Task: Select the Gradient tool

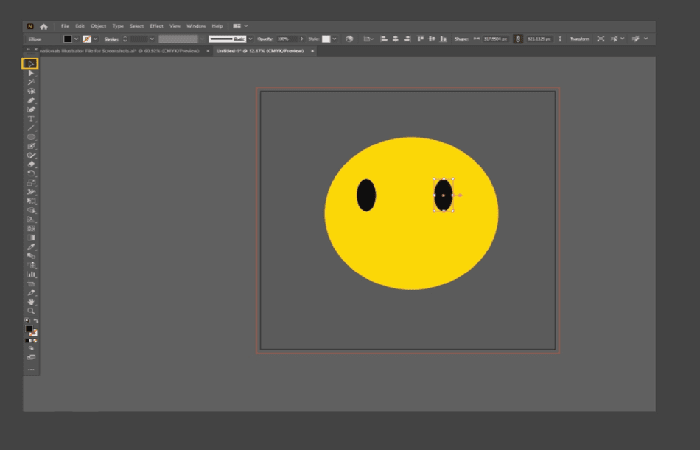Action: 31,238
